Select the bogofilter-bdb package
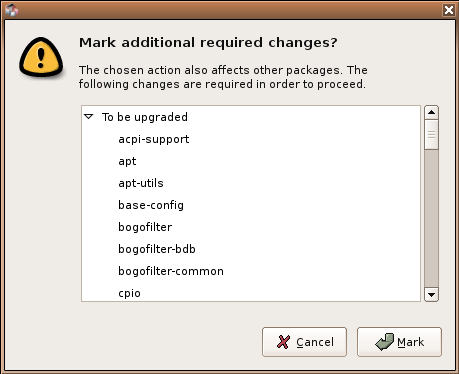The image size is (459, 374). [157, 249]
